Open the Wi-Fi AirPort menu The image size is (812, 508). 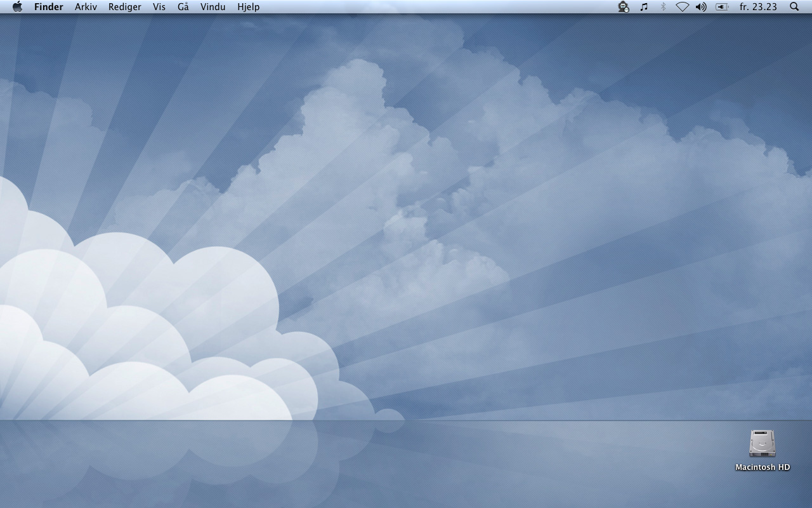682,7
